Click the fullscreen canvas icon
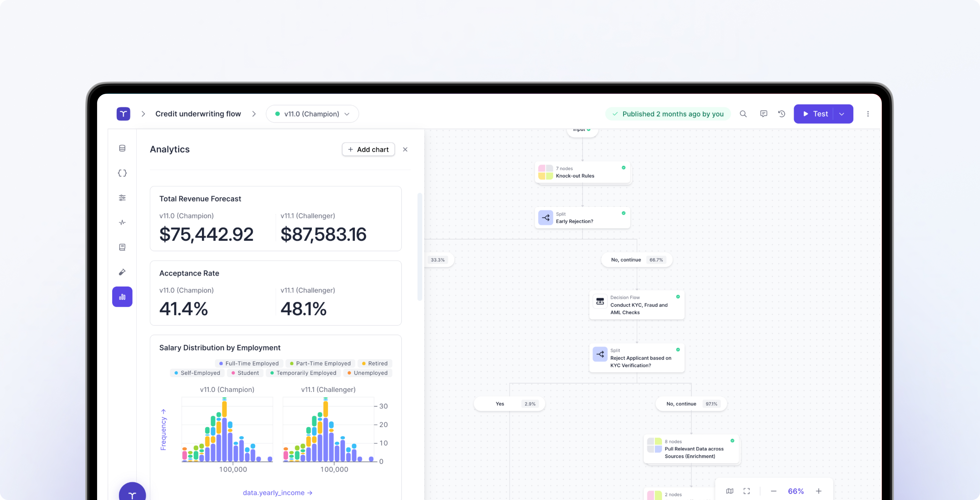The width and height of the screenshot is (980, 500). click(746, 491)
